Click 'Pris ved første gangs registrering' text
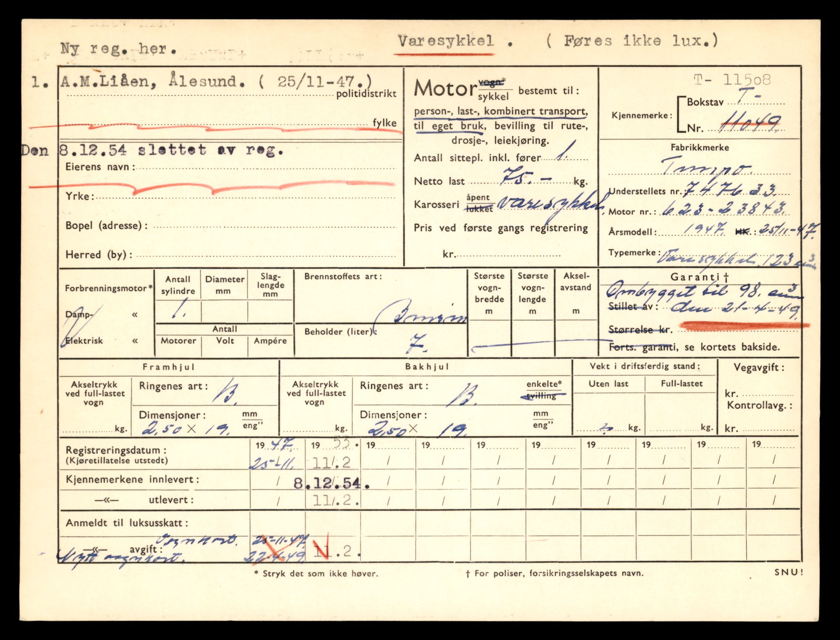This screenshot has height=640, width=840. 501,228
